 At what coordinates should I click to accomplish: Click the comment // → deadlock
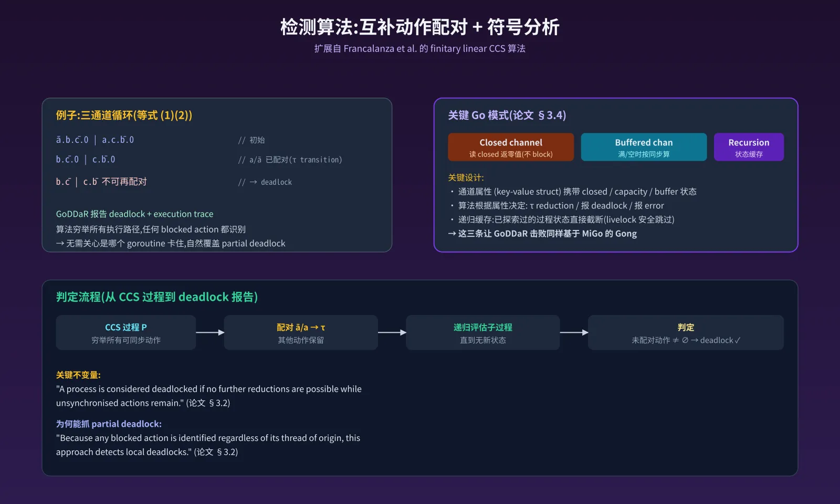click(x=265, y=182)
